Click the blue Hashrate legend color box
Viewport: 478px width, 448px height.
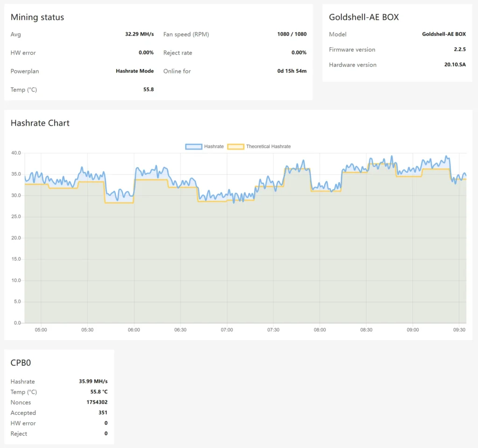pos(193,146)
